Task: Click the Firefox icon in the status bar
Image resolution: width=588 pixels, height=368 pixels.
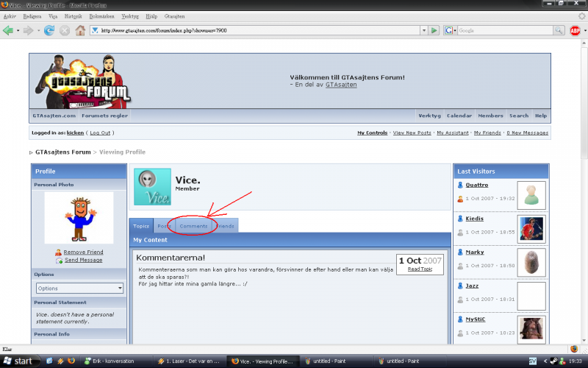Action: click(574, 349)
